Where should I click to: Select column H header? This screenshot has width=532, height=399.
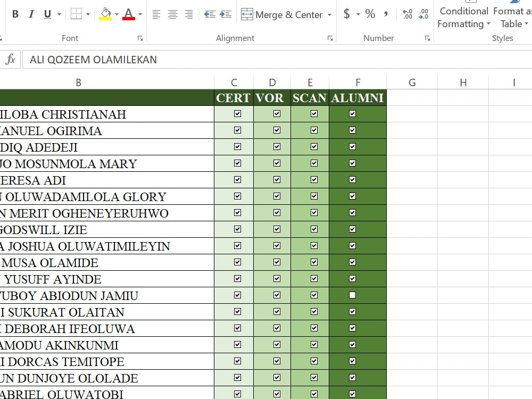[x=463, y=82]
